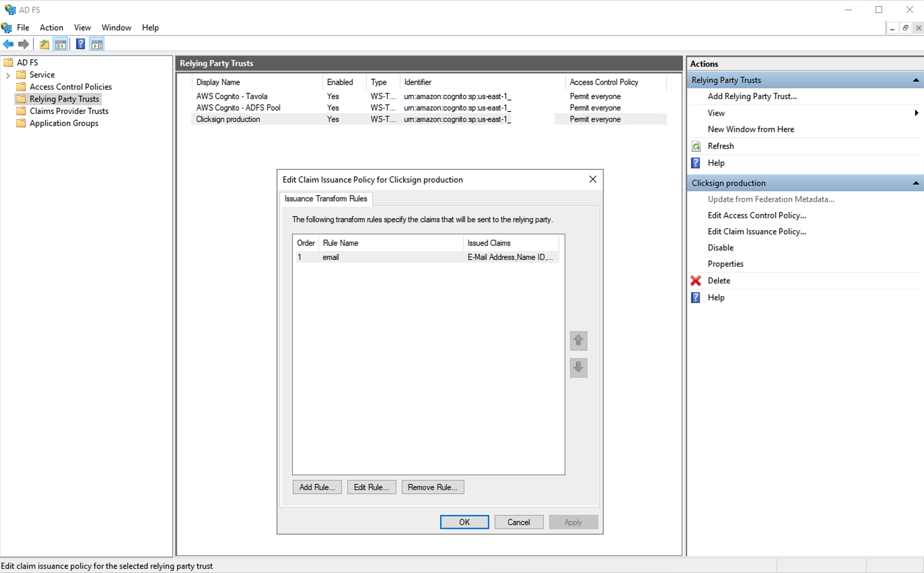
Task: Toggle the Show/Hide Console Tree toolbar icon
Action: [x=61, y=44]
